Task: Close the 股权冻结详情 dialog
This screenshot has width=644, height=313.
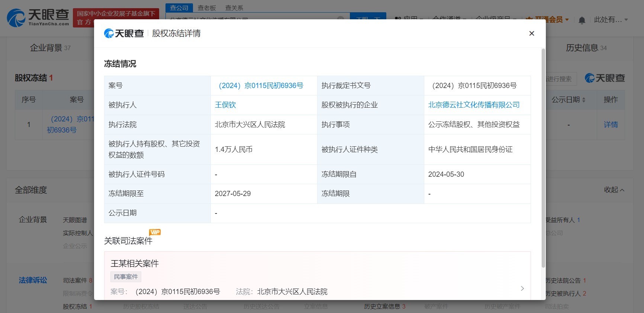Action: point(532,33)
